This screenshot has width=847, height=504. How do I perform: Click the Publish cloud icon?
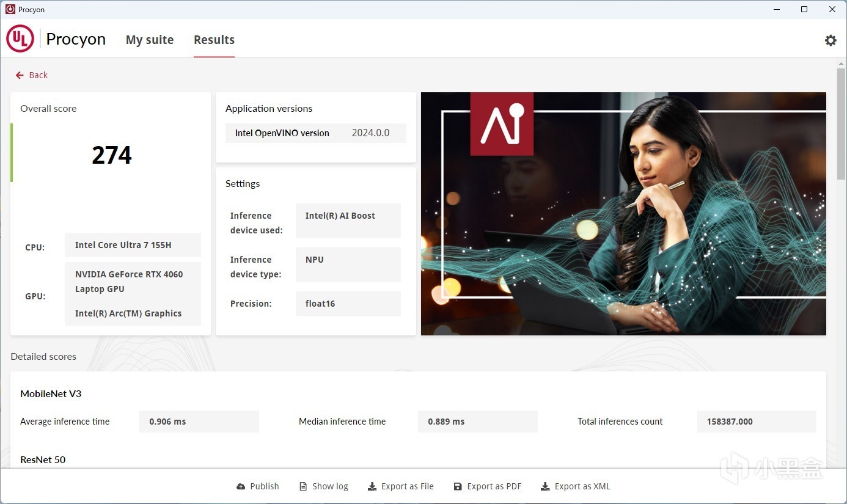(x=241, y=486)
